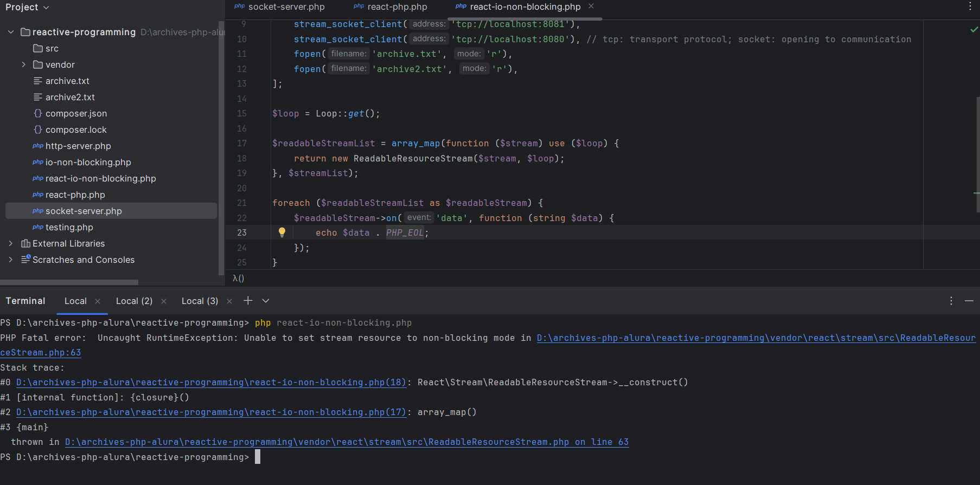Click the array_map function call
980x485 pixels.
(415, 144)
